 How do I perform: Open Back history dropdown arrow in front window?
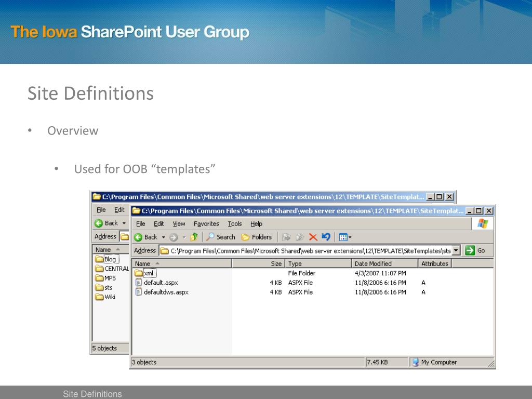[x=163, y=237]
